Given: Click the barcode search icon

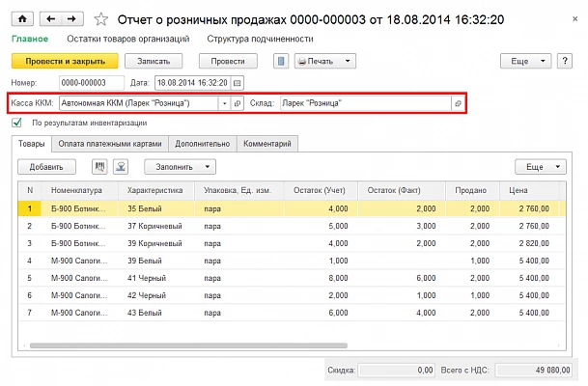Looking at the screenshot, I should (99, 167).
